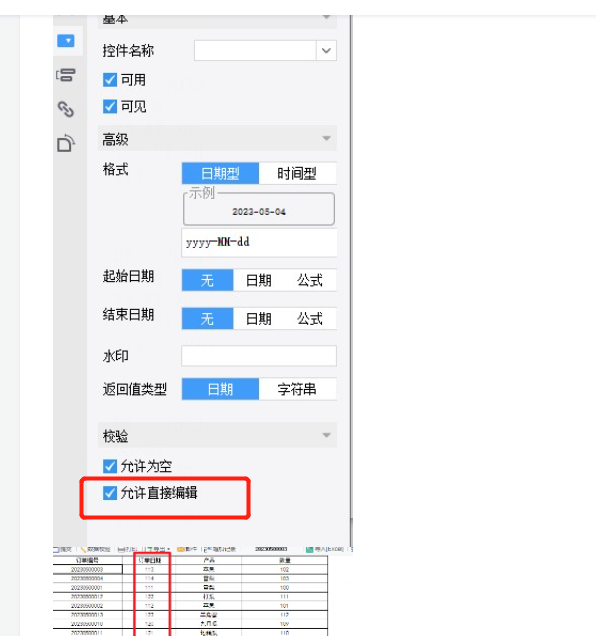596x636 pixels.
Task: Select 时间型 format
Action: (297, 174)
